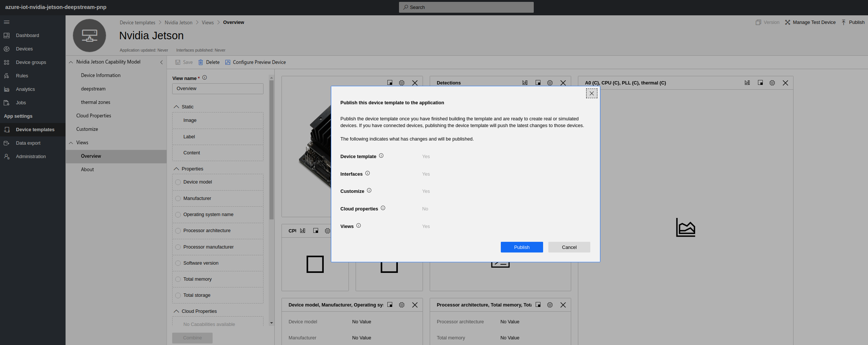Click info icon next to Device template

click(x=381, y=156)
